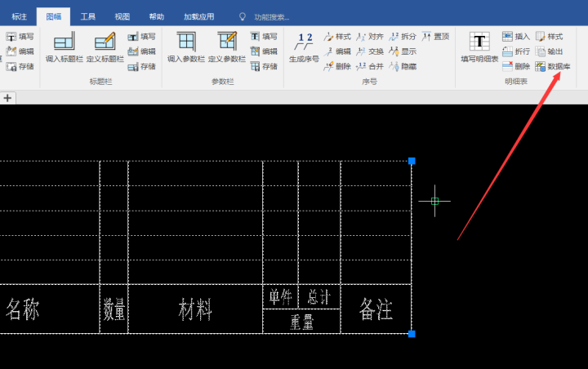The width and height of the screenshot is (588, 369).
Task: Click the 单件 header cell in the table
Action: point(280,296)
